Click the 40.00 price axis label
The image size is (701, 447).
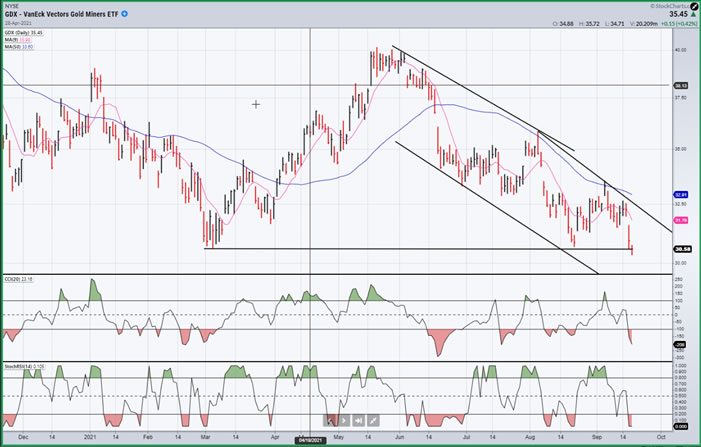pos(680,50)
